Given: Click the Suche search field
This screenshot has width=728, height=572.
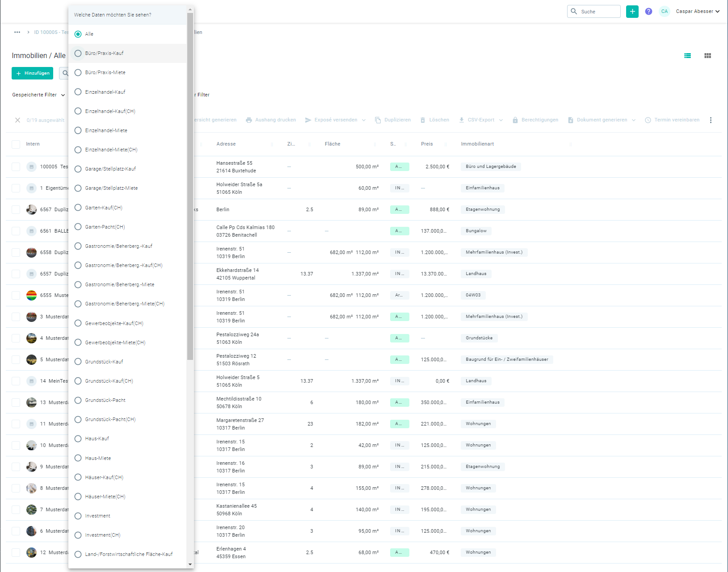Looking at the screenshot, I should point(594,12).
